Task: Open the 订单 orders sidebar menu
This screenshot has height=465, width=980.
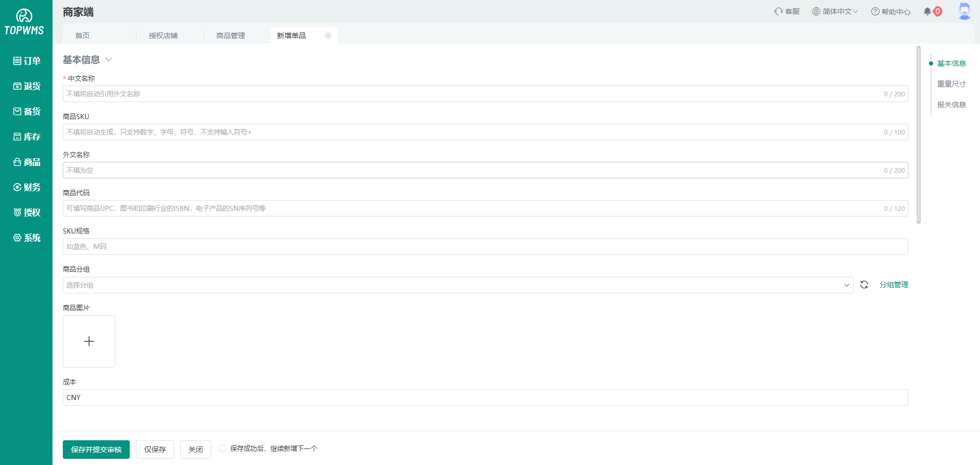Action: pyautogui.click(x=27, y=61)
